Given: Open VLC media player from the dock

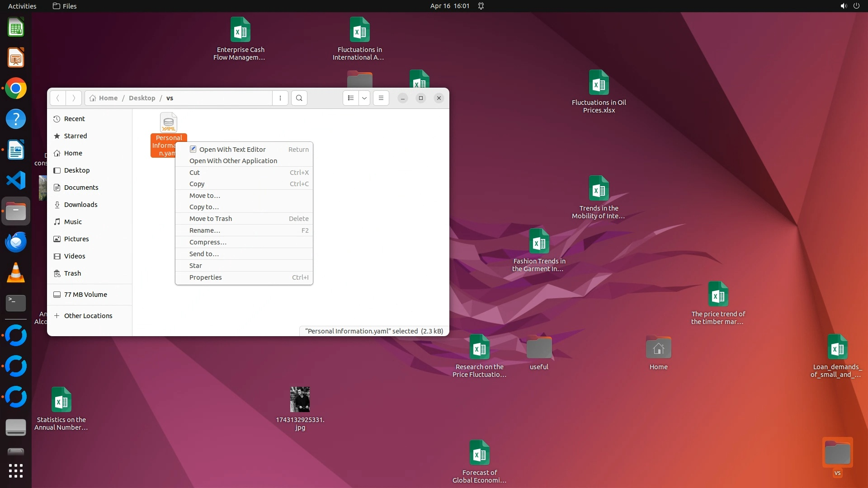Looking at the screenshot, I should coord(16,273).
